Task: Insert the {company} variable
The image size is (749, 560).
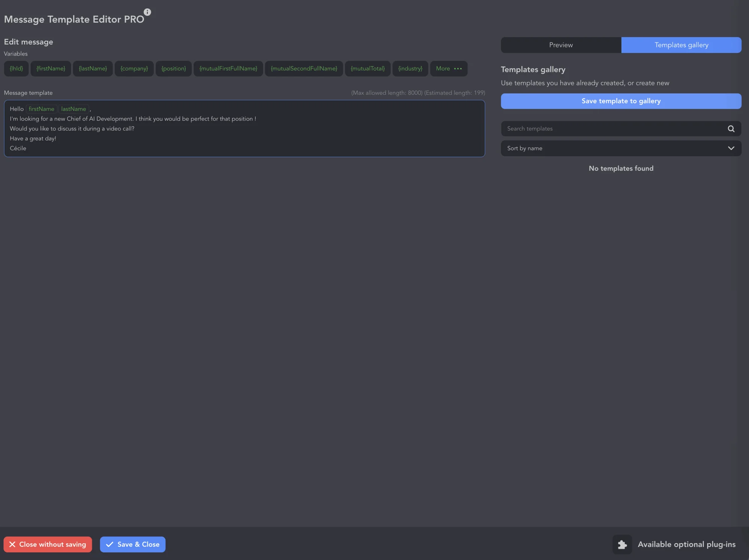Action: 134,69
